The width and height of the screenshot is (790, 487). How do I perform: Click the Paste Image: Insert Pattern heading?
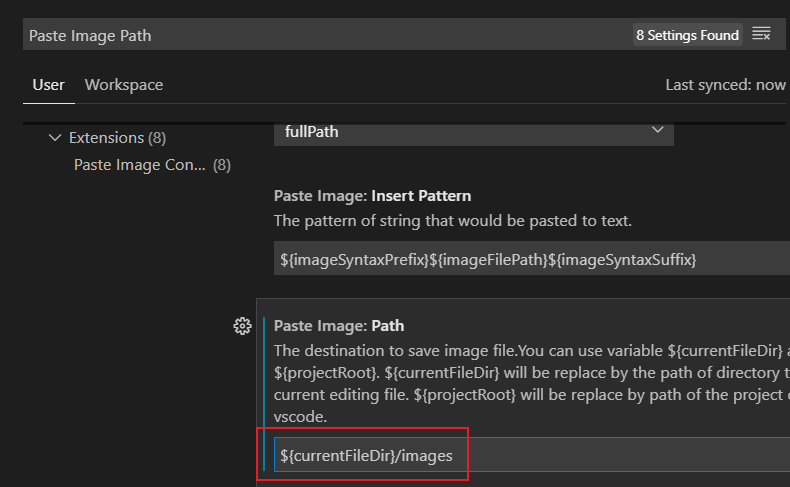click(x=372, y=196)
